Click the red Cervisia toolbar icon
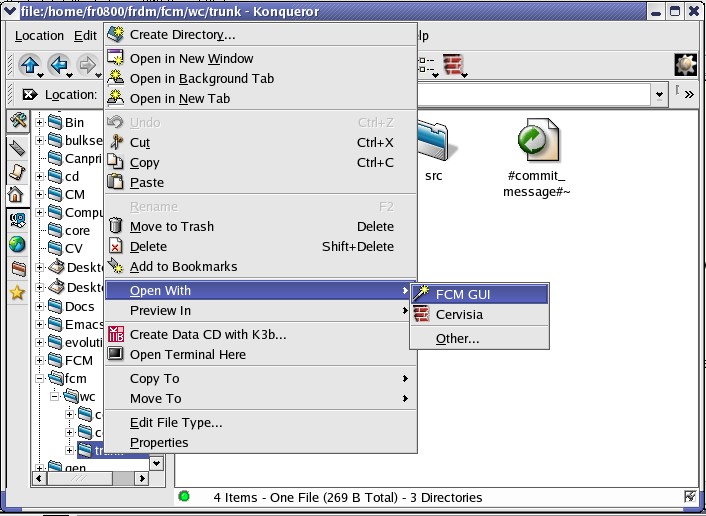706x516 pixels. click(x=456, y=66)
